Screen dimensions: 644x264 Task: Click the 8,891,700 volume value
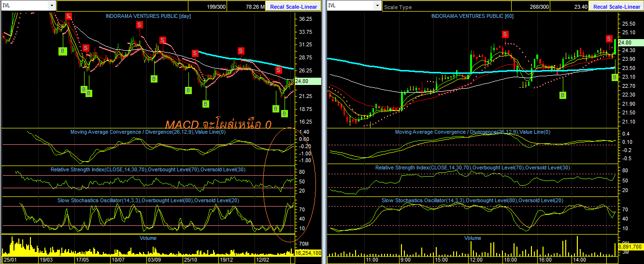coord(630,246)
